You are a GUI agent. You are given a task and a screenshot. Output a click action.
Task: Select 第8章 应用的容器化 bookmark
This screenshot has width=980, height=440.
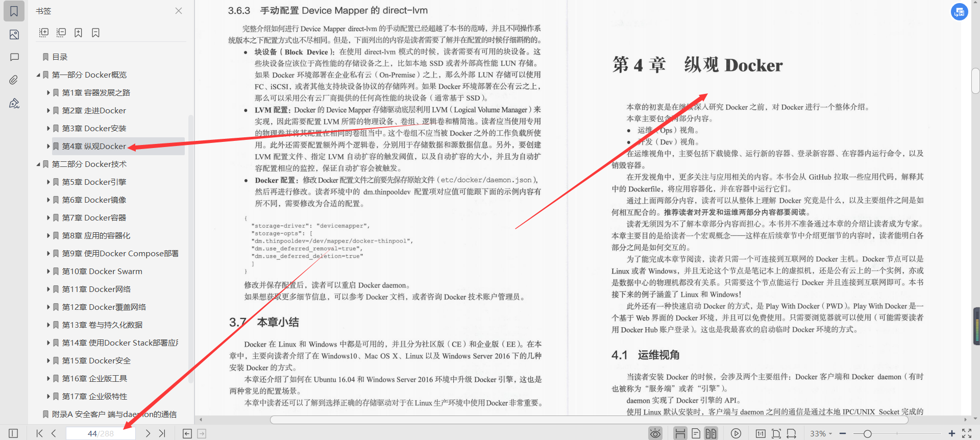pyautogui.click(x=96, y=236)
